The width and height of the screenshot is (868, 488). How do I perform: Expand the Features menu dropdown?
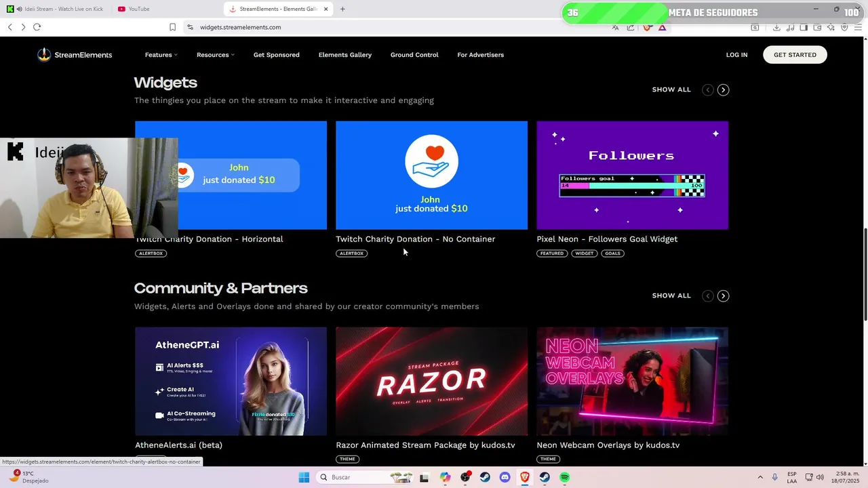(x=161, y=55)
